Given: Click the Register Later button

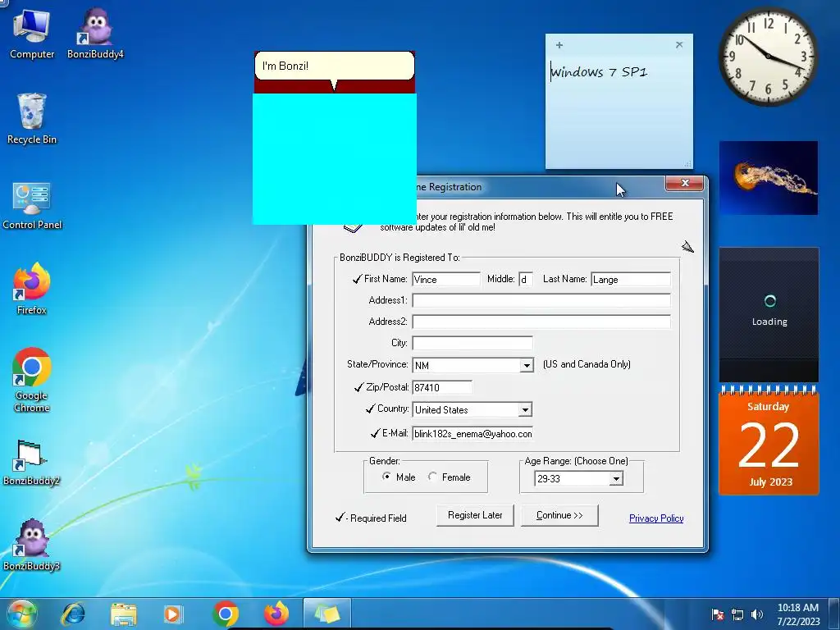Looking at the screenshot, I should pos(475,515).
